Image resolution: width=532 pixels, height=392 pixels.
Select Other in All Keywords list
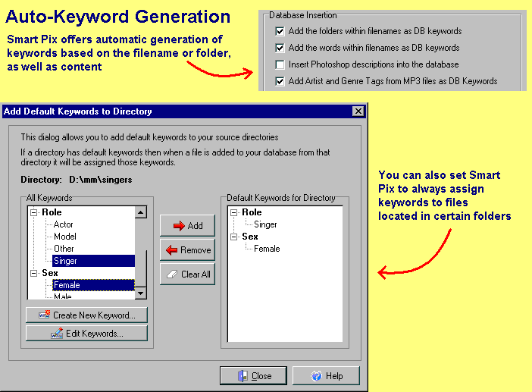click(x=64, y=249)
